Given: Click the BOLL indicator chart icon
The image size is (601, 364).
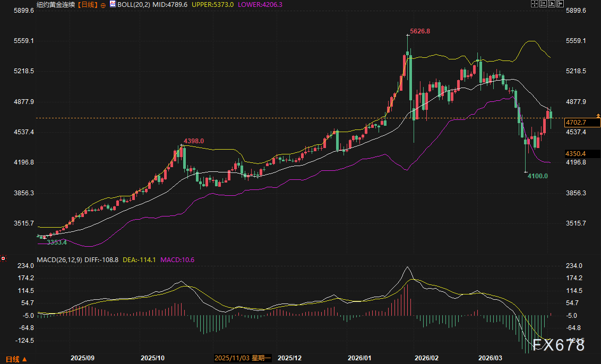Looking at the screenshot, I should click(113, 4).
